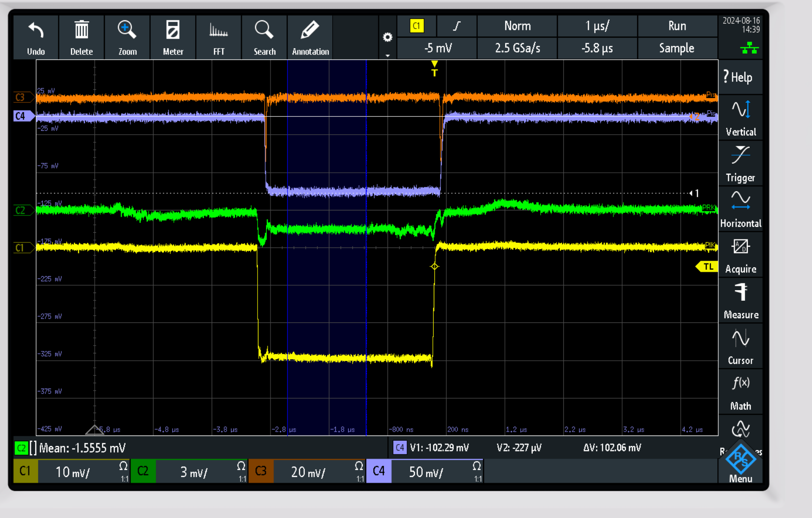Expand toolbar dropdown arrow below gear
The width and height of the screenshot is (812, 518).
point(387,56)
